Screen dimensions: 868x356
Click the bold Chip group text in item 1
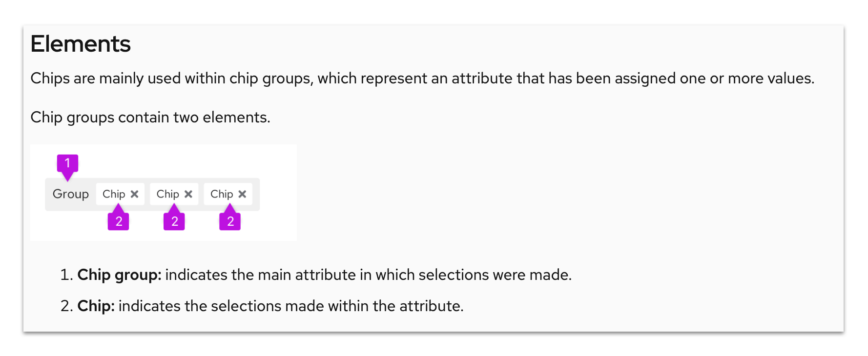pos(119,275)
